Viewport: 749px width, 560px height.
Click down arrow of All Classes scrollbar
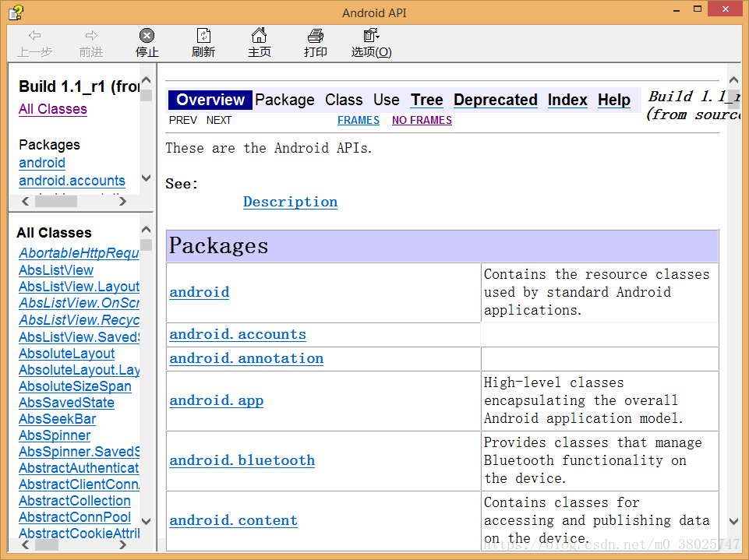tap(147, 521)
